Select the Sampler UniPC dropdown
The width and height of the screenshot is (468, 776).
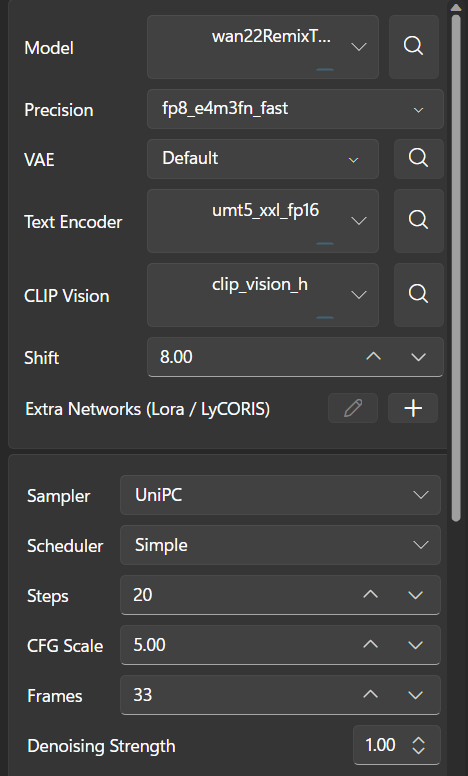click(x=281, y=495)
